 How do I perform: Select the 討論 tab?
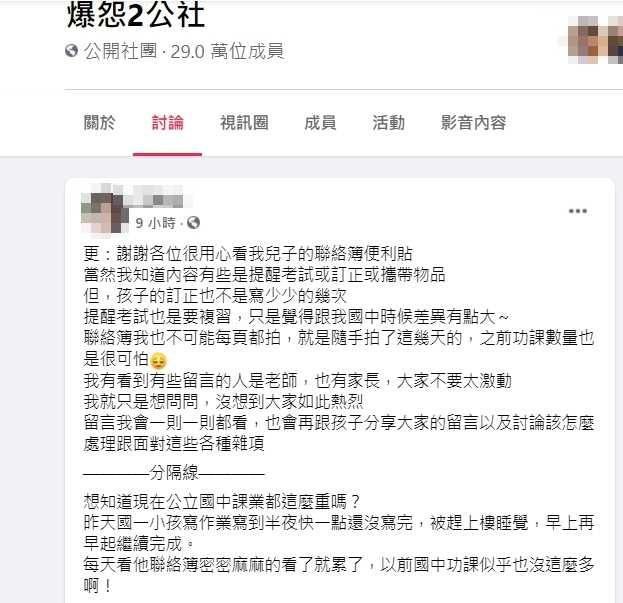pos(168,123)
